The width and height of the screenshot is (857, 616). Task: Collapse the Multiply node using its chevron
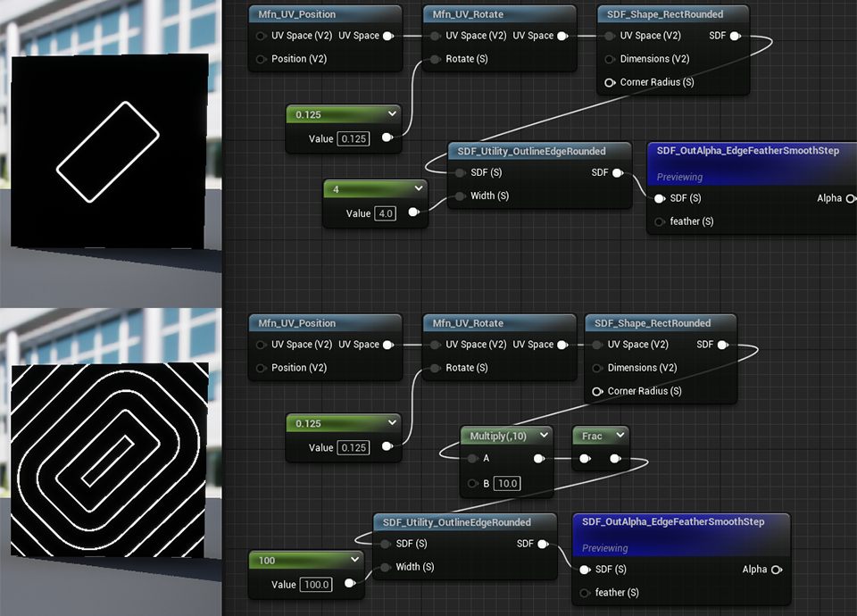click(x=542, y=437)
